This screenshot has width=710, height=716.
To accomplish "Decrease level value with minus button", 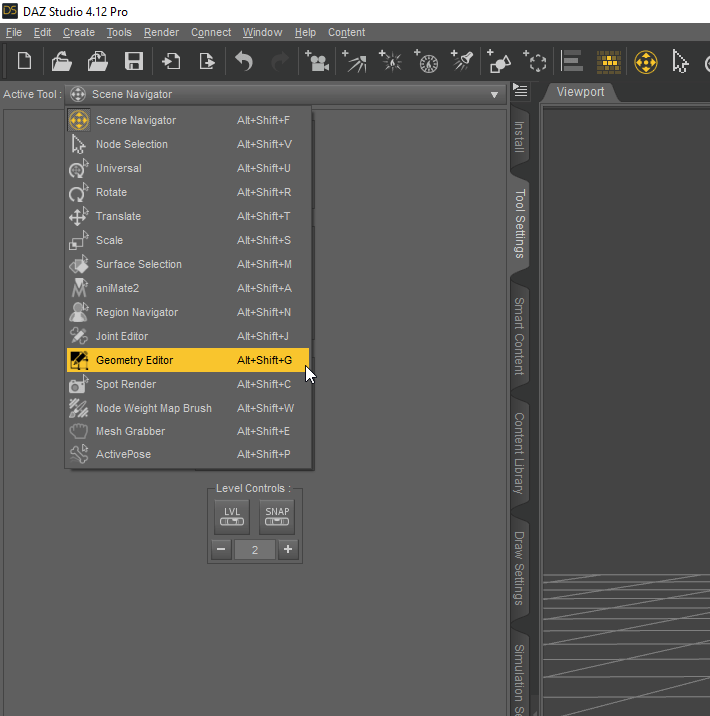I will [x=221, y=549].
